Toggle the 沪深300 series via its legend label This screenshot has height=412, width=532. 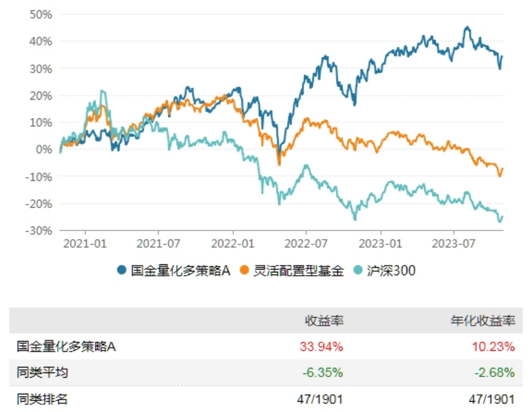(x=391, y=271)
